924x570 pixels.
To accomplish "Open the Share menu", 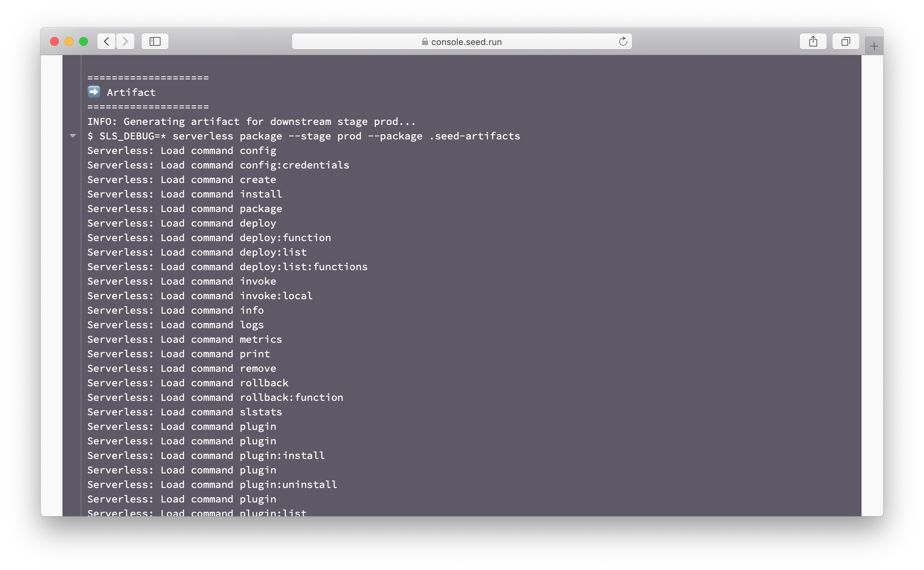I will (x=813, y=41).
